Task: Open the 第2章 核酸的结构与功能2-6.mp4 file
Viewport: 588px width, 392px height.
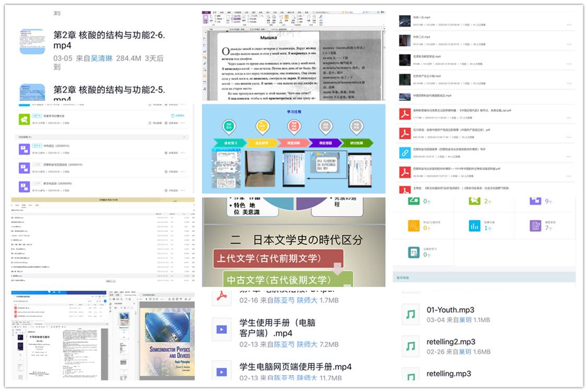Action: (109, 40)
